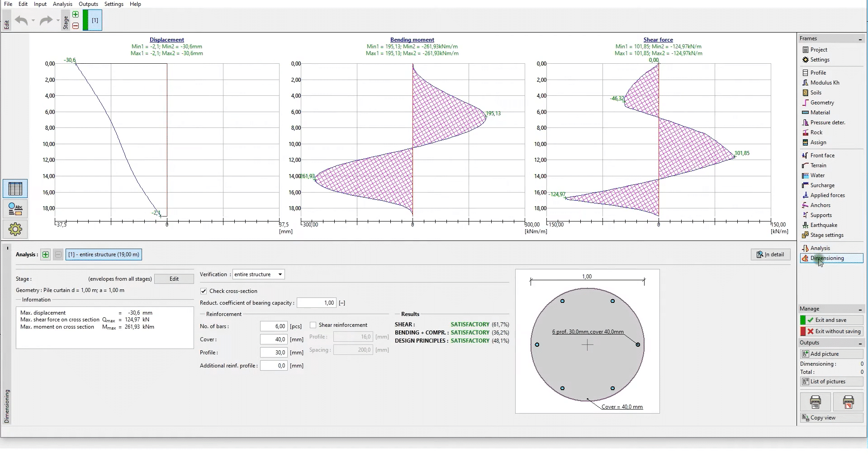
Task: Collapse the Frames panel
Action: pyautogui.click(x=860, y=39)
